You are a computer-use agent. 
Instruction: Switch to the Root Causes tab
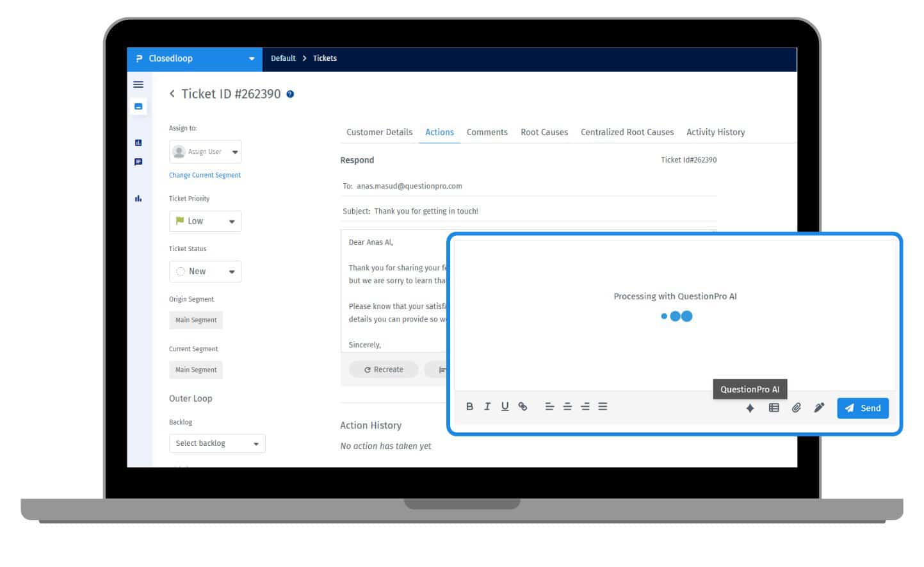click(544, 132)
